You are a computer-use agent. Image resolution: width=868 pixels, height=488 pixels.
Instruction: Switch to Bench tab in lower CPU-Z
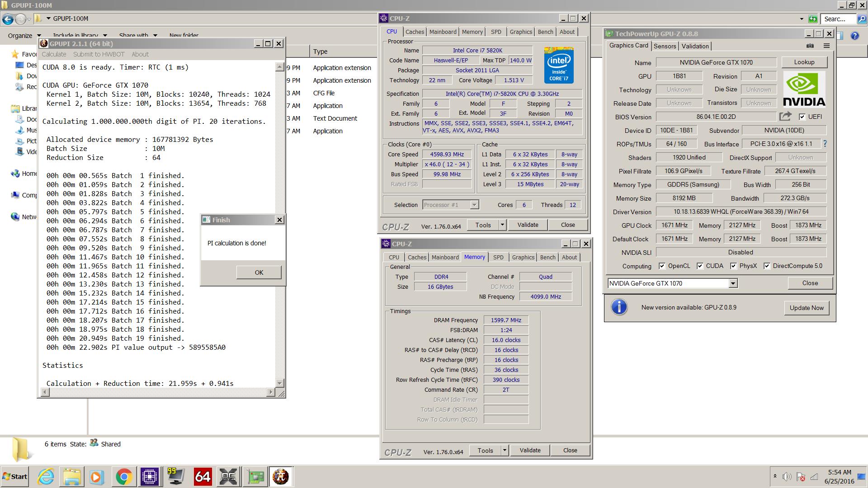(x=547, y=258)
